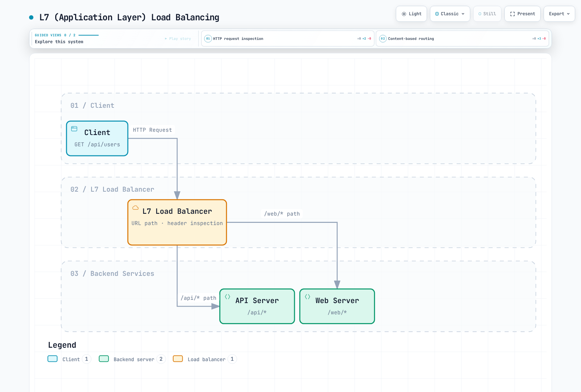Switch theme with the Light button

click(411, 14)
